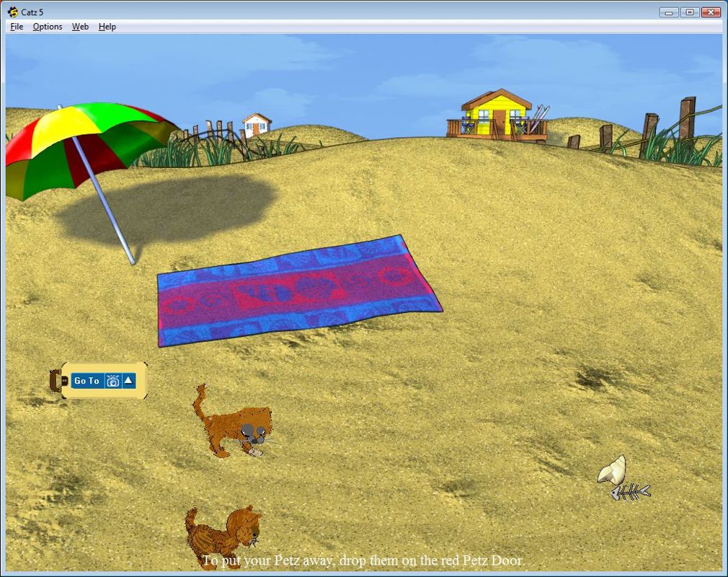This screenshot has height=577, width=728.
Task: Click the pet carrier handle beside the toolbar
Action: [56, 380]
